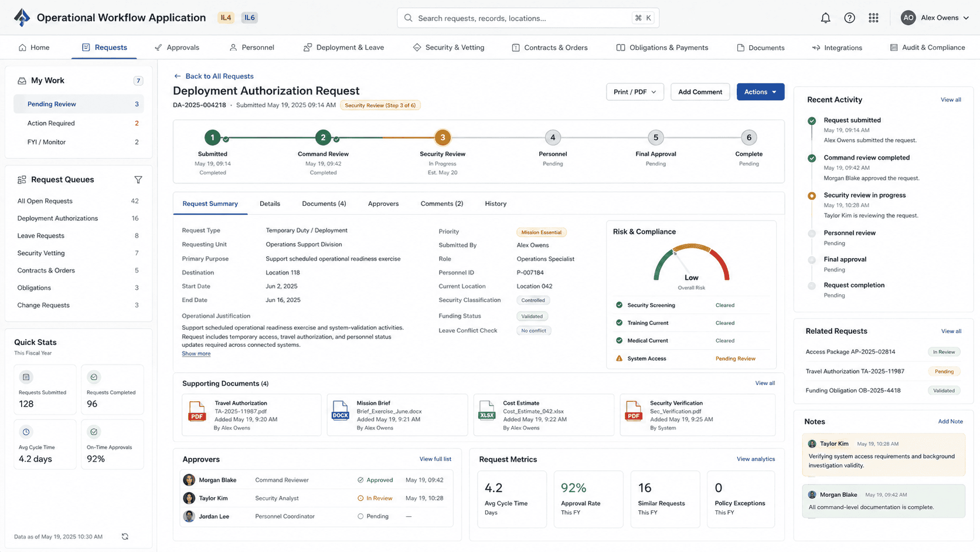Go to Security & Vetting navigation
Viewport: 980px width, 552px height.
(x=449, y=48)
